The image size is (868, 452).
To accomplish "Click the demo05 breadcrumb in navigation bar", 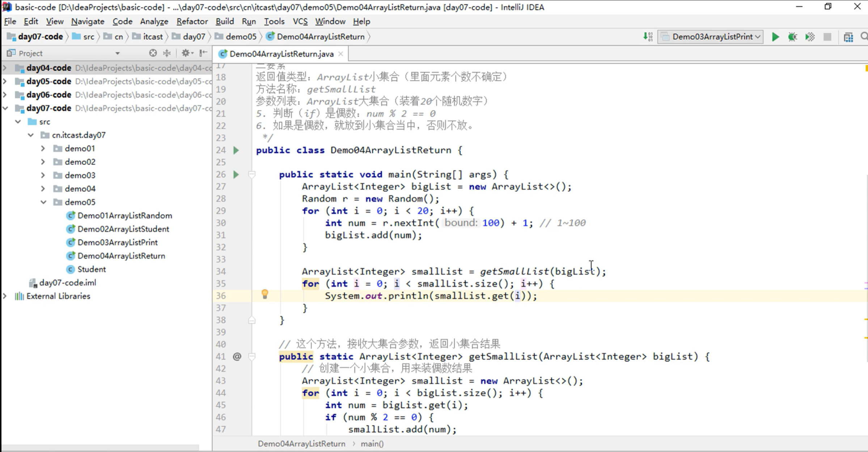I will (x=241, y=37).
